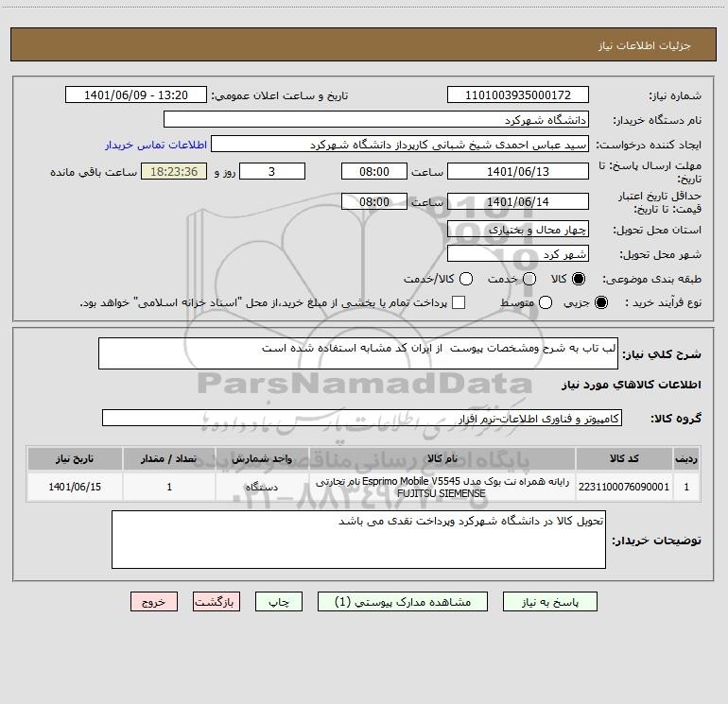Click the چاپ print button
Viewport: 728px width, 704px height.
(279, 601)
